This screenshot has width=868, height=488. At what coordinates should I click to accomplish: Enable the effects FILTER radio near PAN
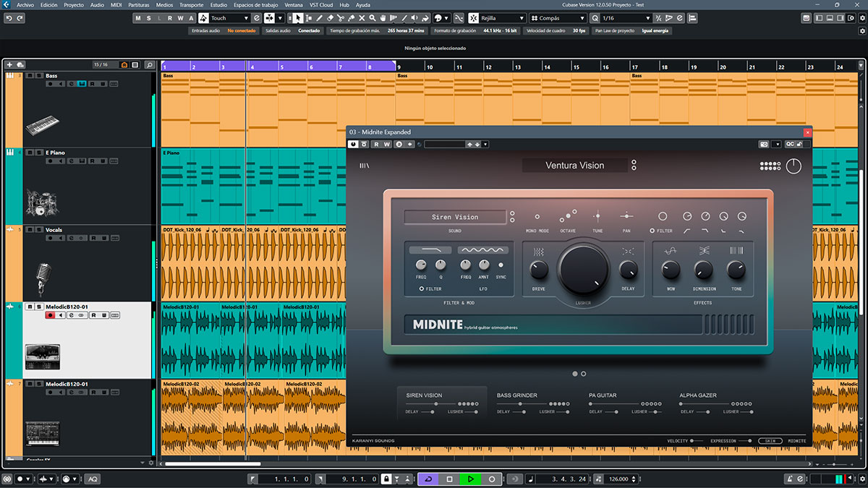point(652,231)
